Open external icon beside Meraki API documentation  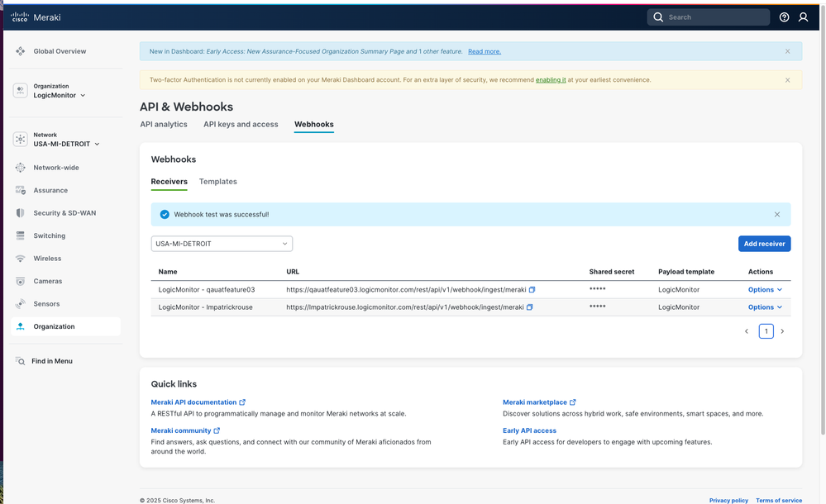pos(242,402)
